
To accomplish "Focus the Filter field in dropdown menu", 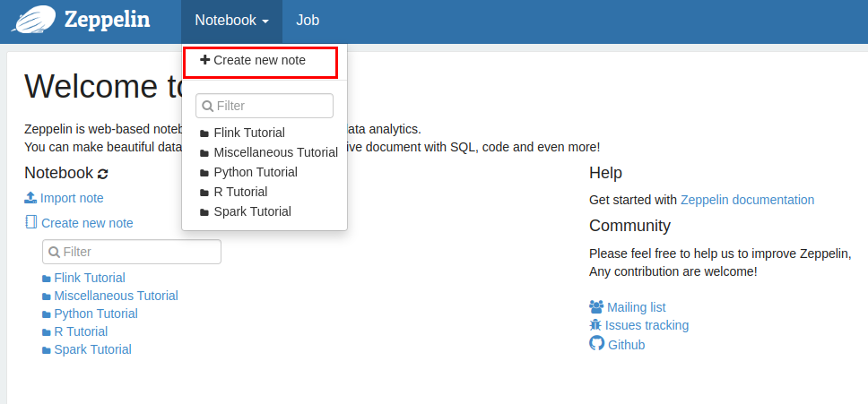I will (x=265, y=106).
